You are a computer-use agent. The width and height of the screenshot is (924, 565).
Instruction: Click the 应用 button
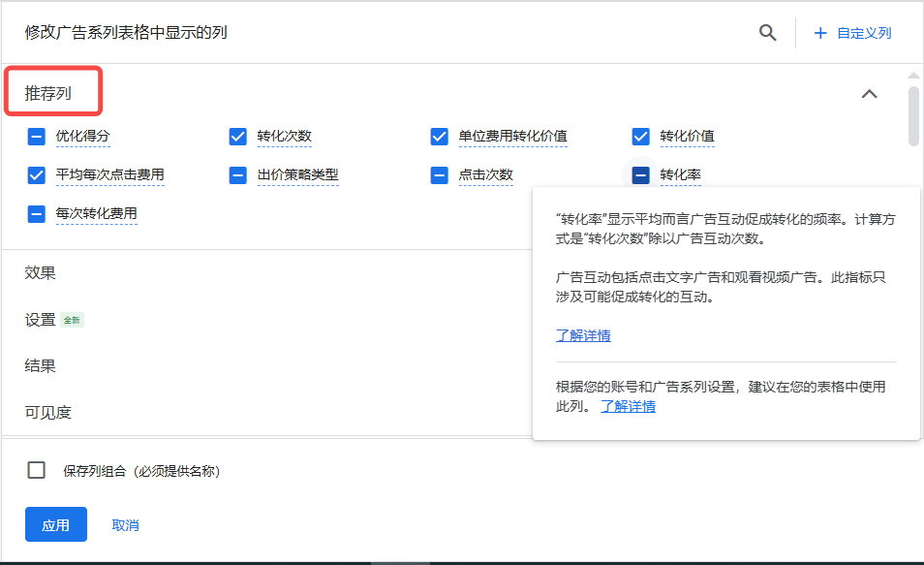click(55, 523)
